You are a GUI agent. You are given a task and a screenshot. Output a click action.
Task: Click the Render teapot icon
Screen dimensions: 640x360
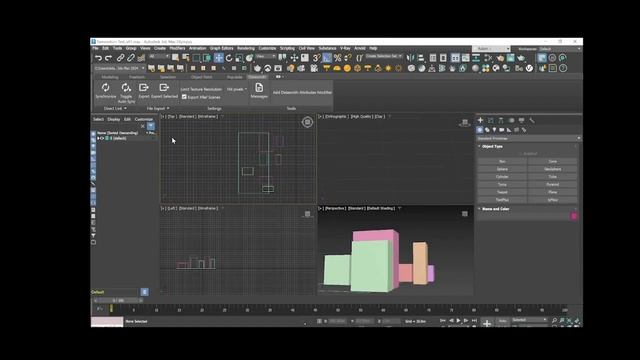(521, 58)
